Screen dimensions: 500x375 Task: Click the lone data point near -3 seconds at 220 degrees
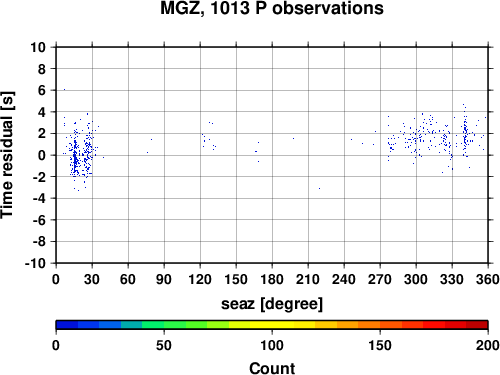coord(319,188)
